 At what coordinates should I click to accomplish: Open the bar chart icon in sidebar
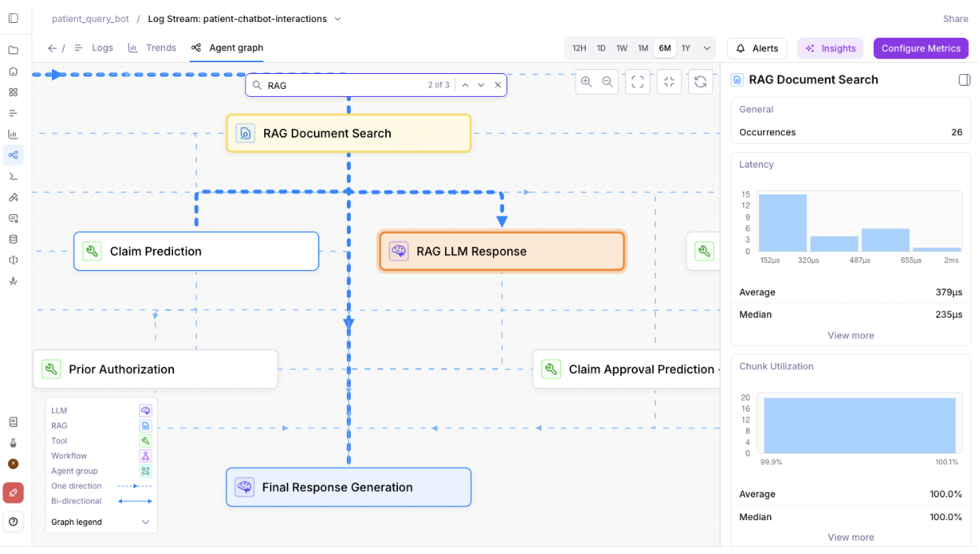pyautogui.click(x=13, y=134)
